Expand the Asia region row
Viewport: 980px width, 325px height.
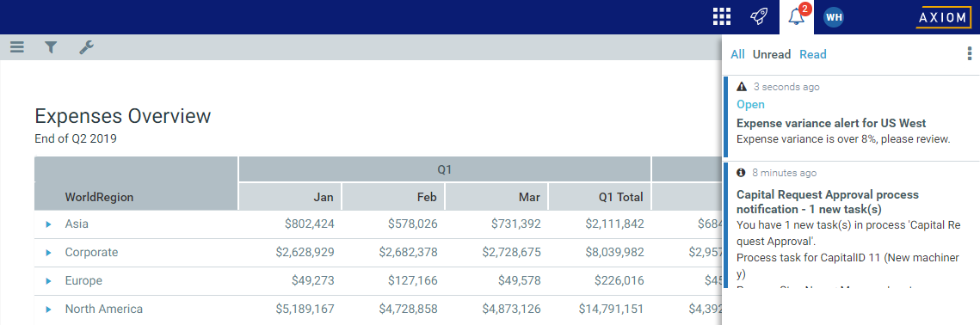[49, 224]
